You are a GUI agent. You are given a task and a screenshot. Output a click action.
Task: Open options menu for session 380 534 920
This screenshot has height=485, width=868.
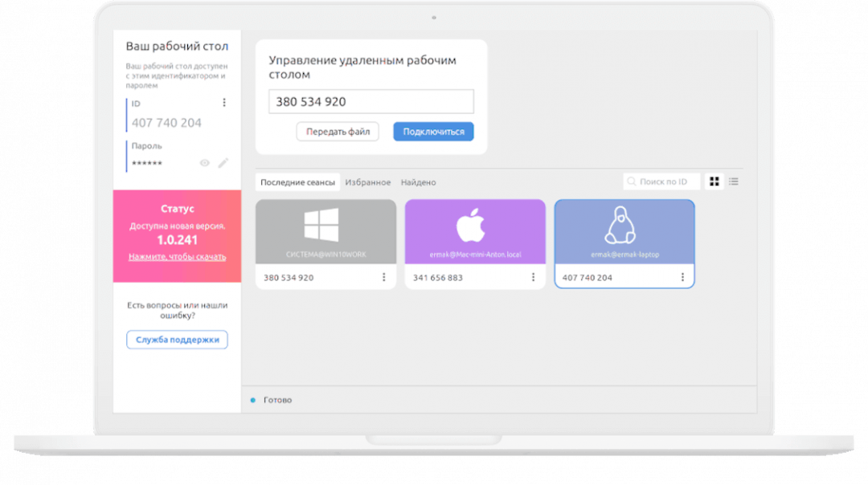tap(383, 277)
